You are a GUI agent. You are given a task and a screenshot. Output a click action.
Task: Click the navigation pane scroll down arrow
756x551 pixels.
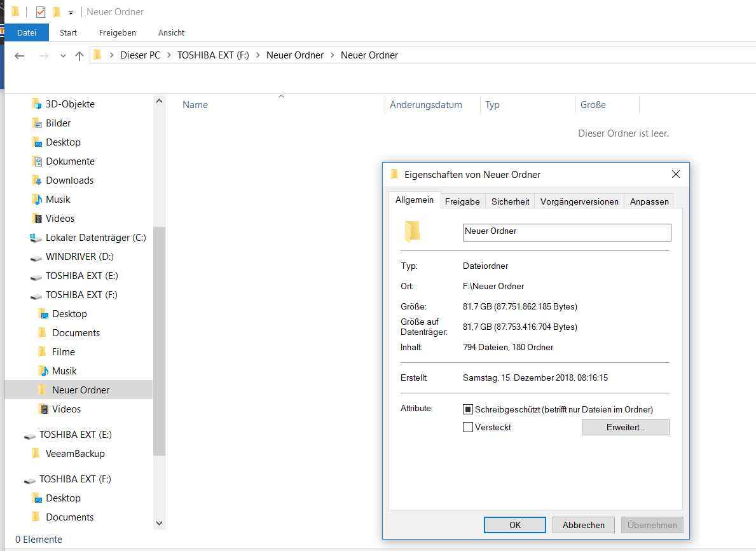click(x=159, y=523)
